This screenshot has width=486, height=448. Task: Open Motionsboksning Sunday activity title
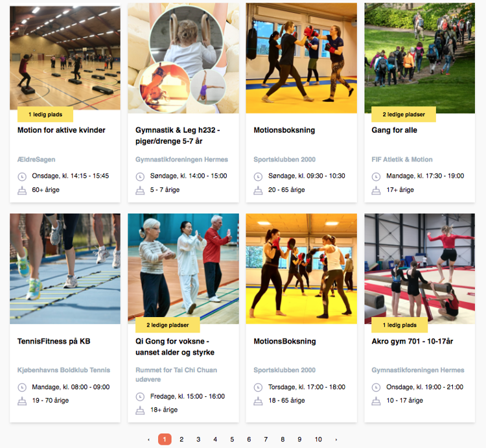[x=284, y=130]
